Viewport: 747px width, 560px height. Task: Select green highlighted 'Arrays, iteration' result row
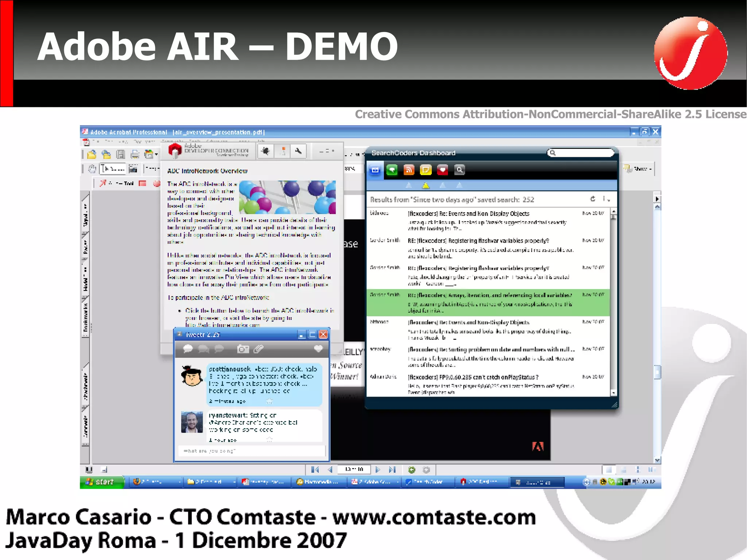point(488,303)
